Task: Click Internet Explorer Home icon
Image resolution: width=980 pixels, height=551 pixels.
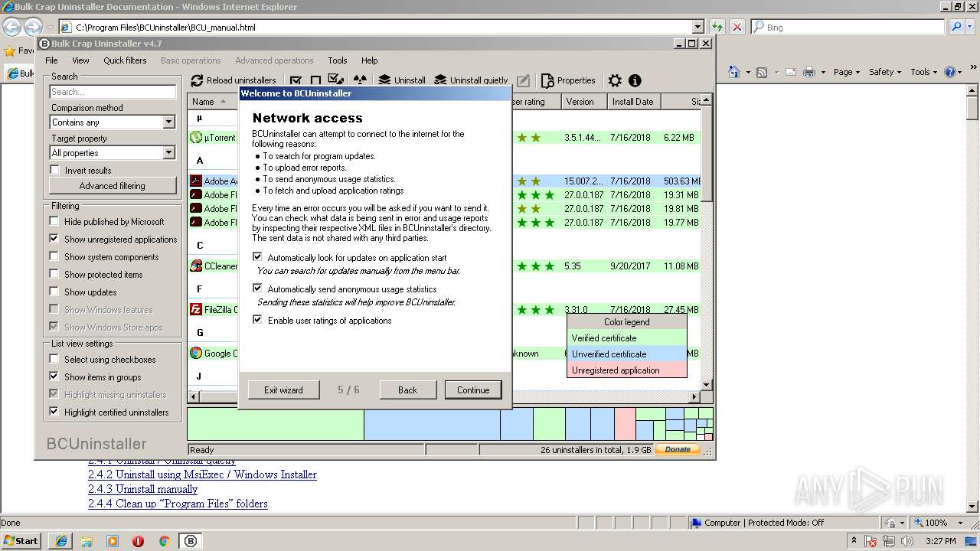Action: click(x=734, y=72)
